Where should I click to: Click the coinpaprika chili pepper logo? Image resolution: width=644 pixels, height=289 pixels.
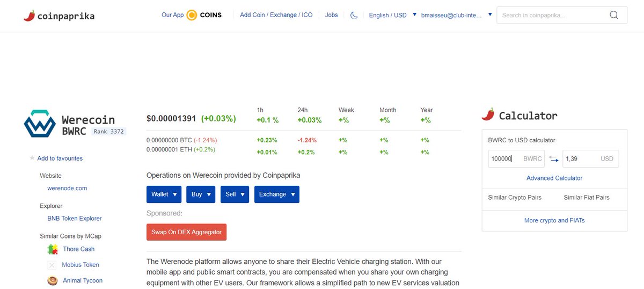[29, 16]
